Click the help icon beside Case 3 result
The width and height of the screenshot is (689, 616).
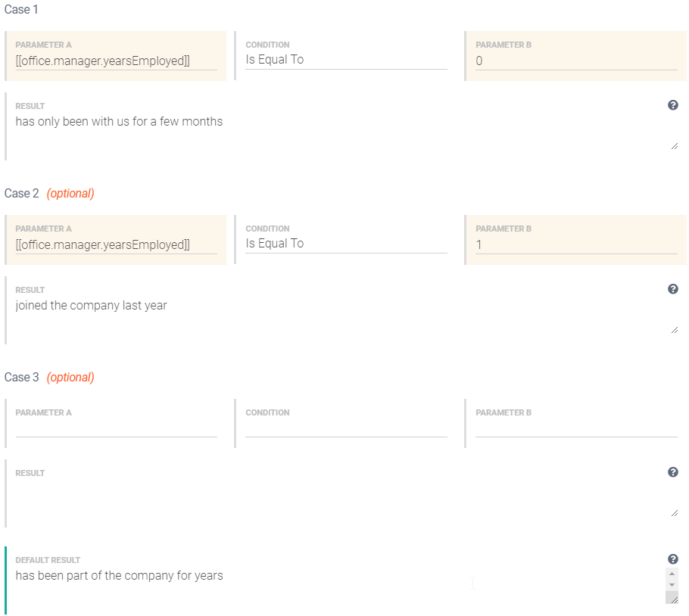tap(672, 471)
